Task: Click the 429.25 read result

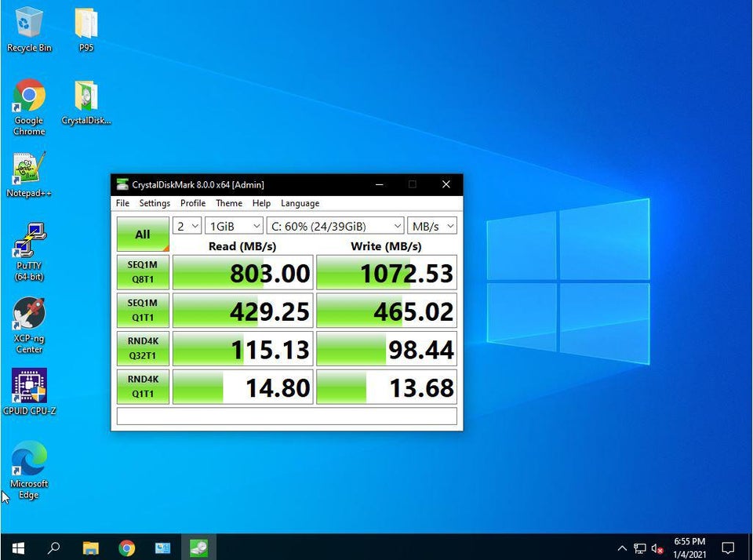Action: click(x=242, y=311)
